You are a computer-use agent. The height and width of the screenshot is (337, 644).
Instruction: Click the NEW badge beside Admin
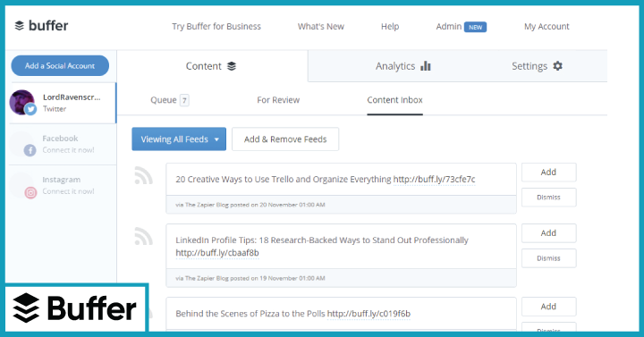click(475, 27)
